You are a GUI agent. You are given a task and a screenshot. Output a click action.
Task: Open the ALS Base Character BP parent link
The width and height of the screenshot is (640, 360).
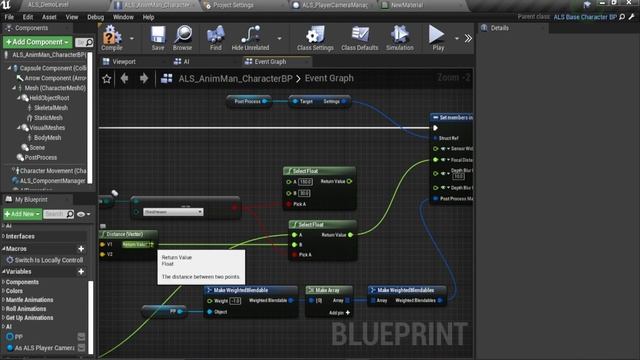(585, 17)
